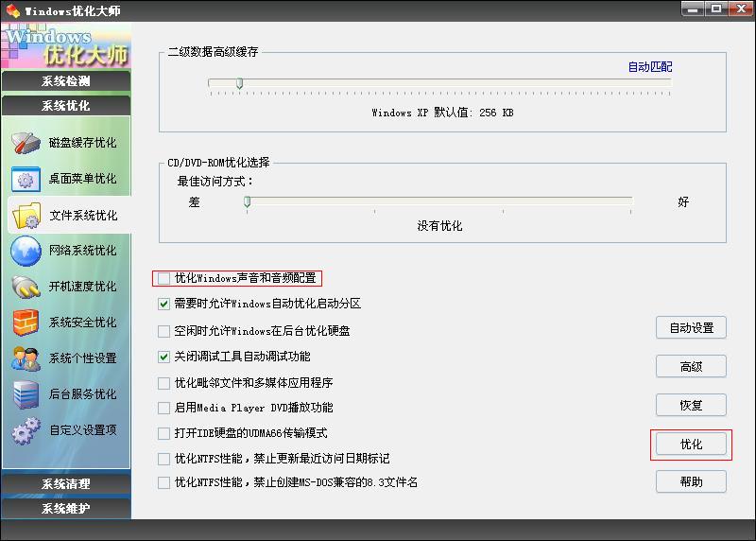Open 磁盘缓存优化 label in sidebar
Screen dimensions: 756x541
[82, 143]
